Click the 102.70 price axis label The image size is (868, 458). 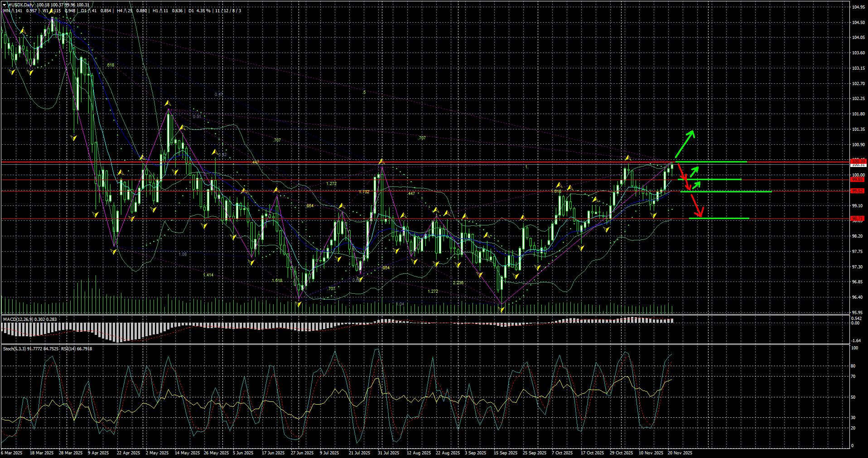pos(858,83)
